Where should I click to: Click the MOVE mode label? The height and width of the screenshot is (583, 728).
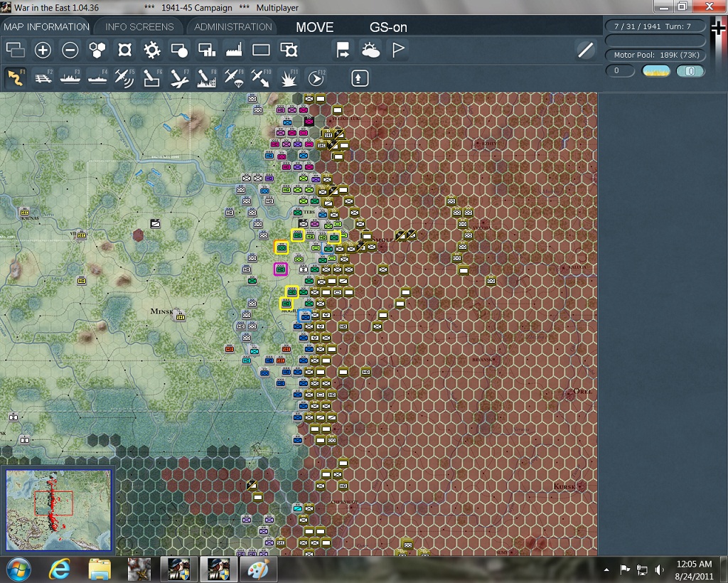315,28
